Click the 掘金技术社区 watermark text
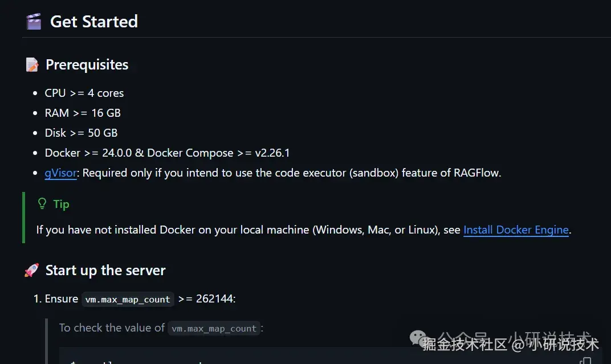 pyautogui.click(x=465, y=344)
